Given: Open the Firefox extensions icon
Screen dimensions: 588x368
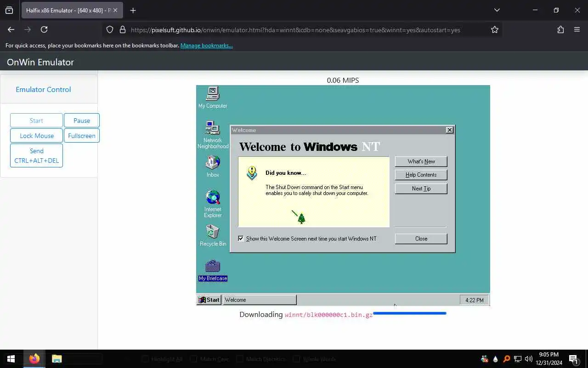Looking at the screenshot, I should pos(560,29).
